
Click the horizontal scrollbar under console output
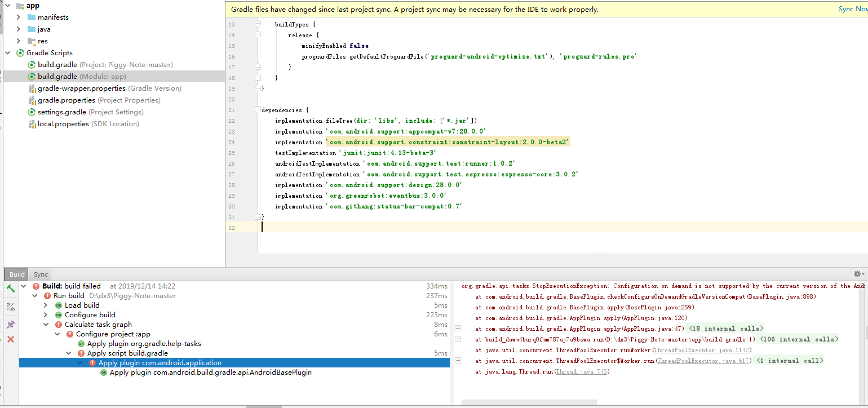point(529,402)
